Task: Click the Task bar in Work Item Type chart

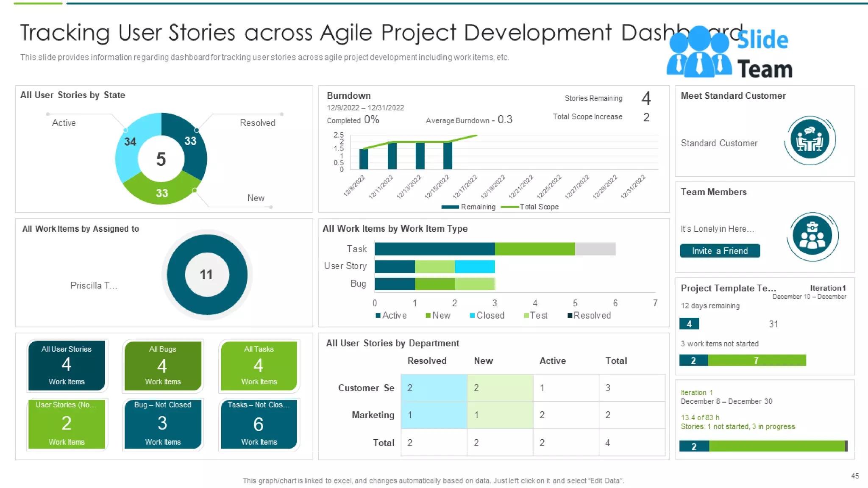Action: click(x=434, y=249)
